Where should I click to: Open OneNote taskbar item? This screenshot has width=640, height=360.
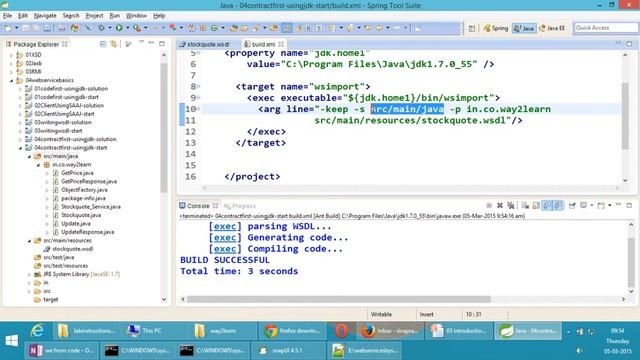click(61, 350)
